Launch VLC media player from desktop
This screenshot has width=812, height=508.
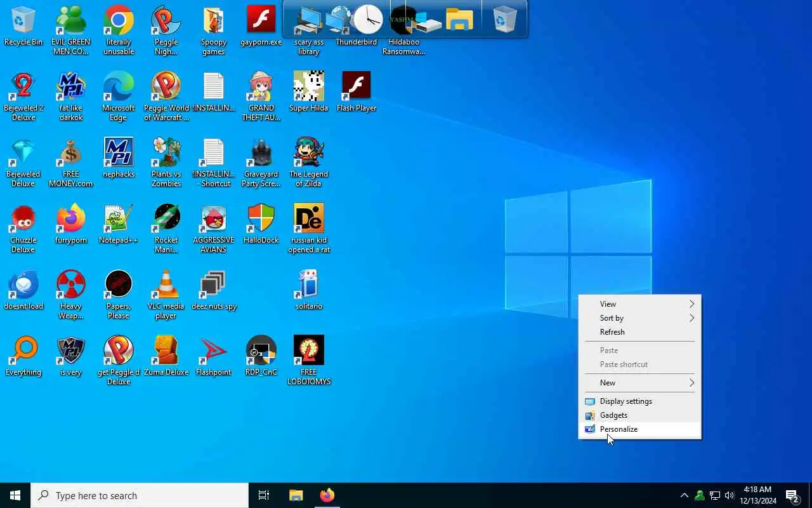tap(166, 295)
